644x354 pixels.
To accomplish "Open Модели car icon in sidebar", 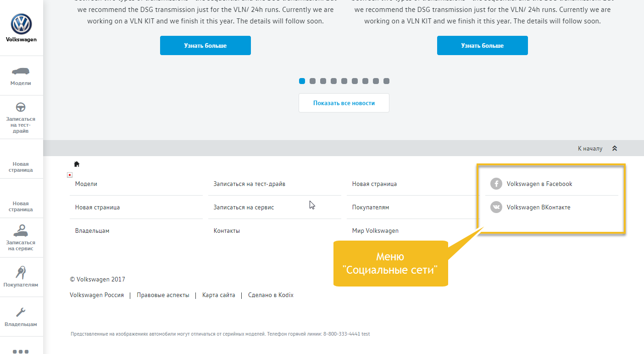I will [21, 71].
